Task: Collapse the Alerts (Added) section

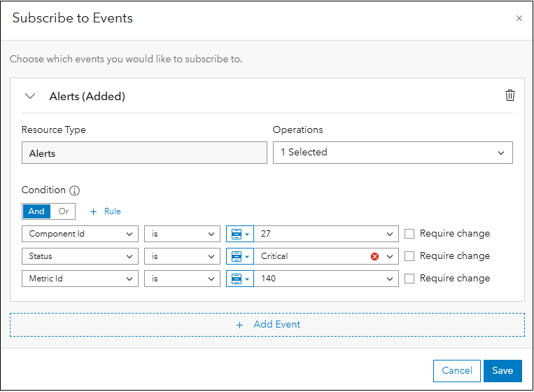Action: pyautogui.click(x=30, y=97)
